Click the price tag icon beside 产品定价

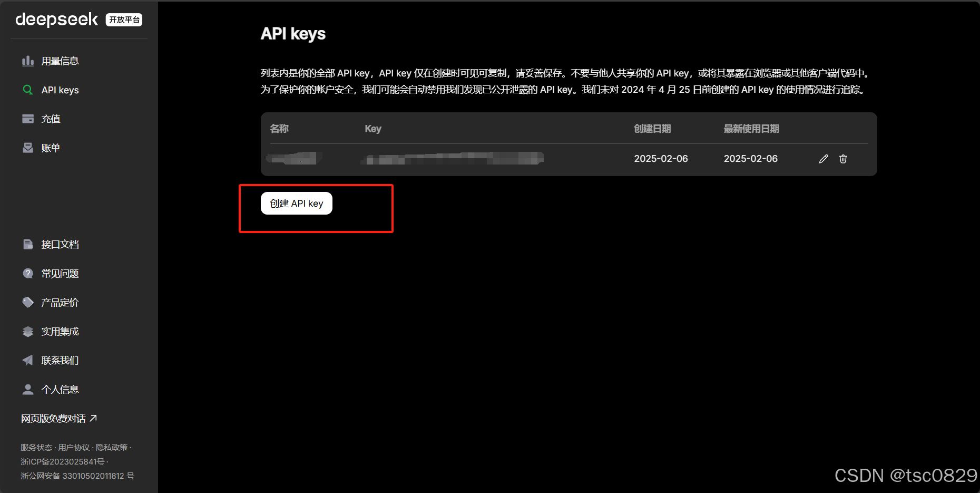click(28, 302)
